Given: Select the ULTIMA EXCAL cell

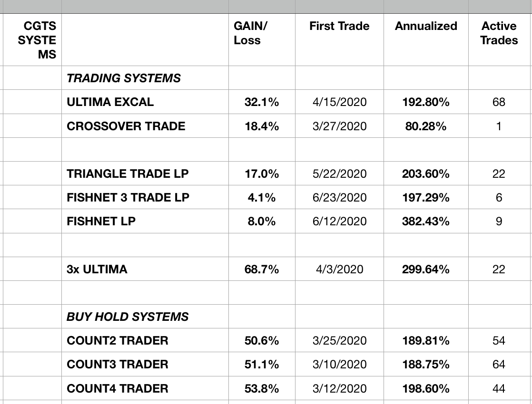Looking at the screenshot, I should 110,102.
